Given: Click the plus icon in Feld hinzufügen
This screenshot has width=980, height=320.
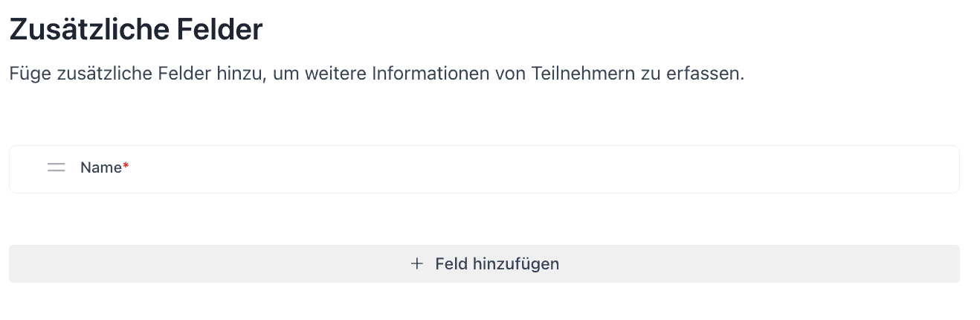Looking at the screenshot, I should pos(417,263).
